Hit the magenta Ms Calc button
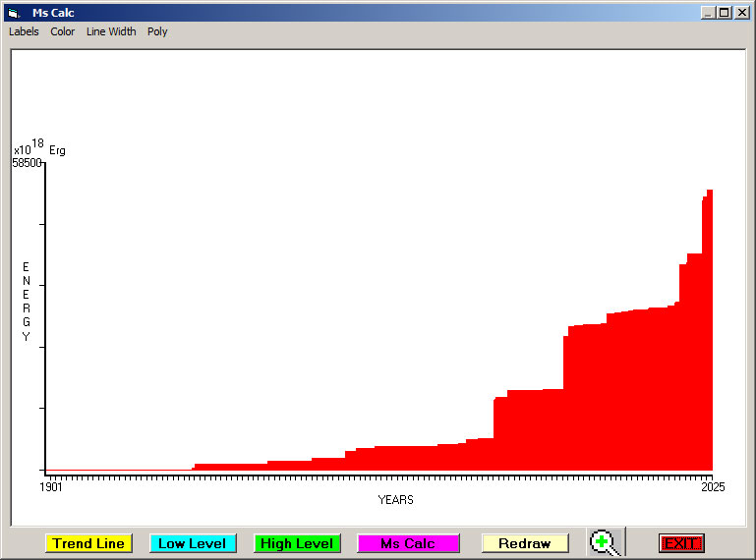The image size is (756, 560). tap(408, 543)
